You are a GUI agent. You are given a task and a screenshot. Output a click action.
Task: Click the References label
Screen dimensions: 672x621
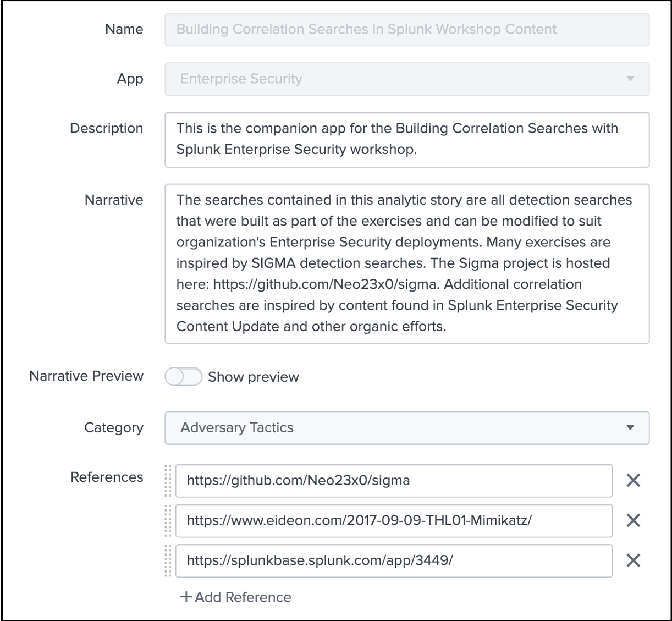coord(107,477)
